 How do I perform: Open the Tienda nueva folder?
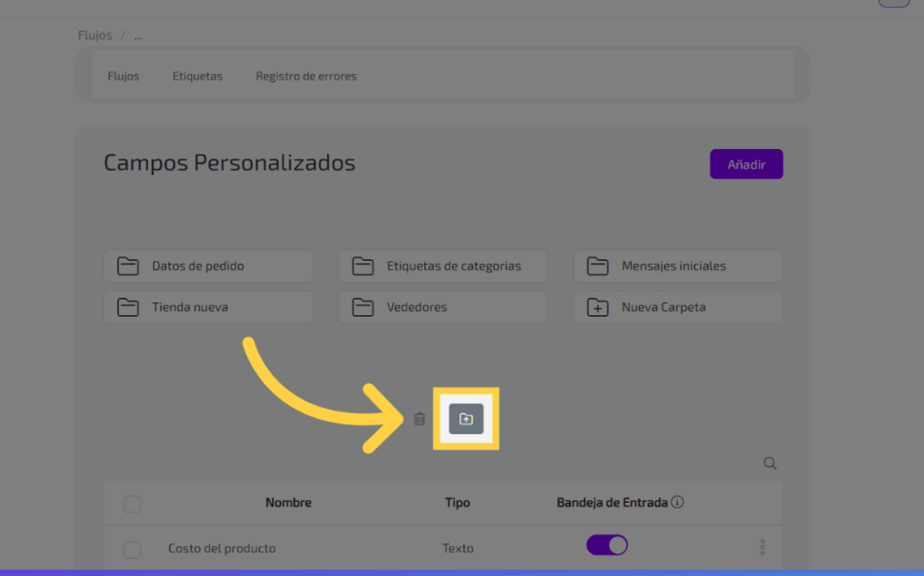(208, 308)
